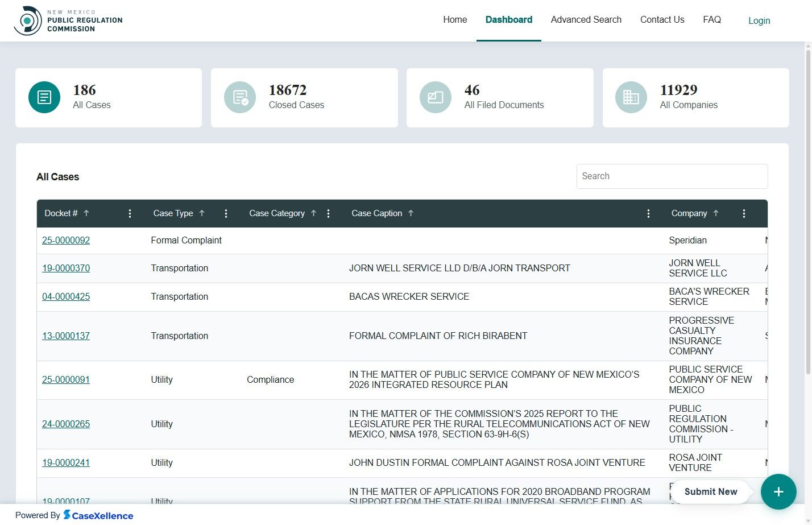The height and width of the screenshot is (525, 812).
Task: Click the floating plus action button
Action: pos(778,491)
